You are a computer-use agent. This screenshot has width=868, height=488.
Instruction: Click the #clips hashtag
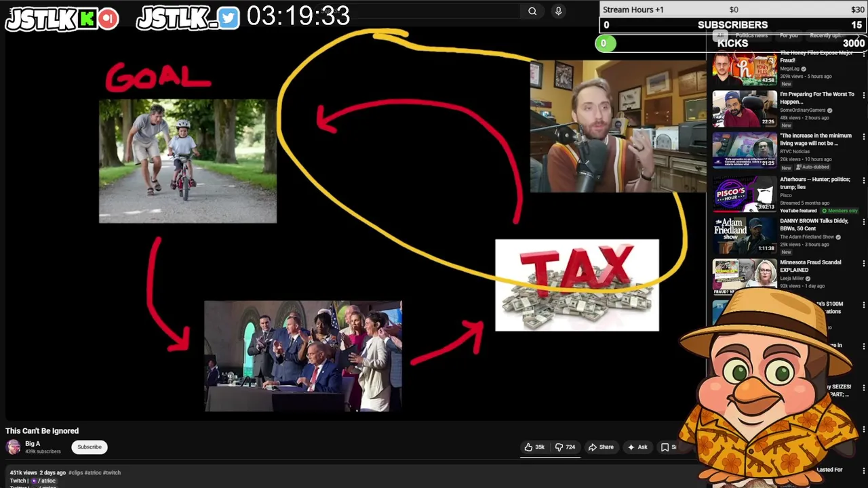[75, 472]
